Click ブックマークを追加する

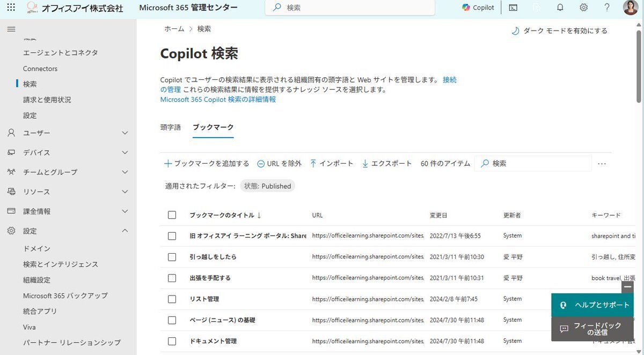pyautogui.click(x=207, y=164)
